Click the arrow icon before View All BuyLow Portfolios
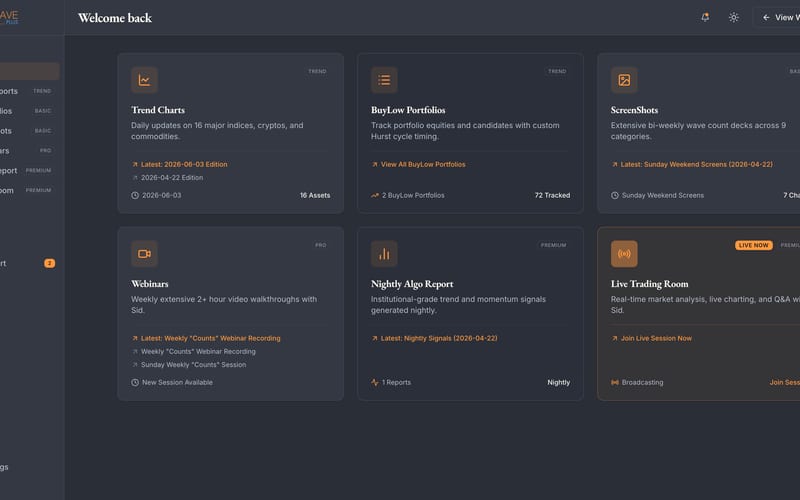 click(x=375, y=164)
